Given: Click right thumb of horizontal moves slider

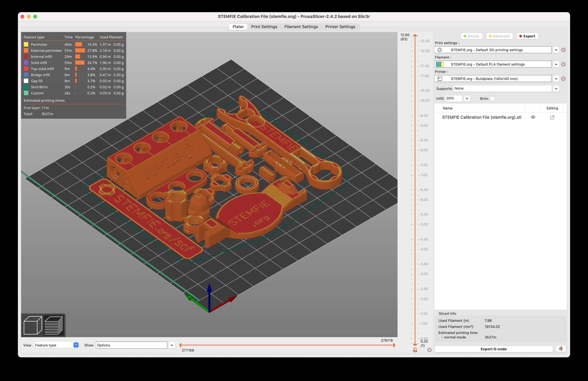Looking at the screenshot, I should coord(394,345).
